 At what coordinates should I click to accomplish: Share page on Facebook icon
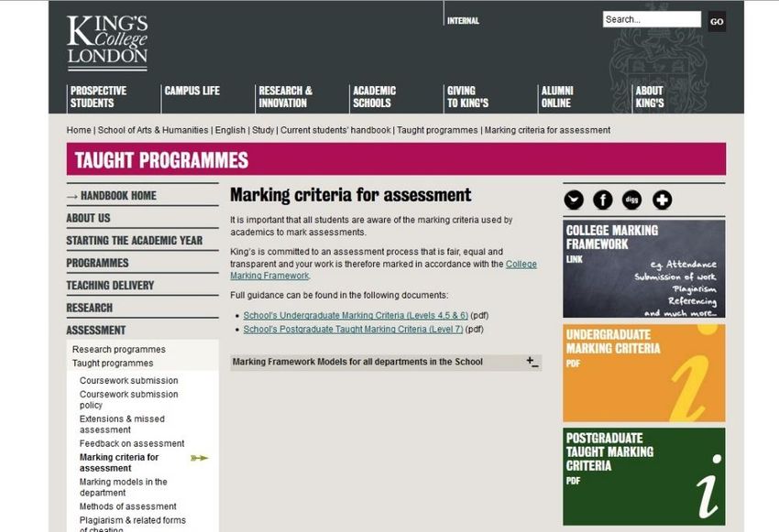[603, 200]
